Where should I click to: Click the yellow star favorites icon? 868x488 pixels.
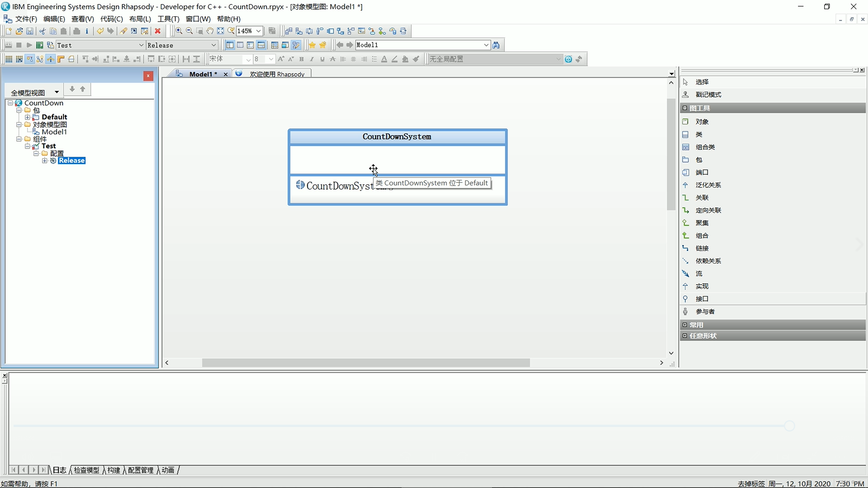click(312, 45)
